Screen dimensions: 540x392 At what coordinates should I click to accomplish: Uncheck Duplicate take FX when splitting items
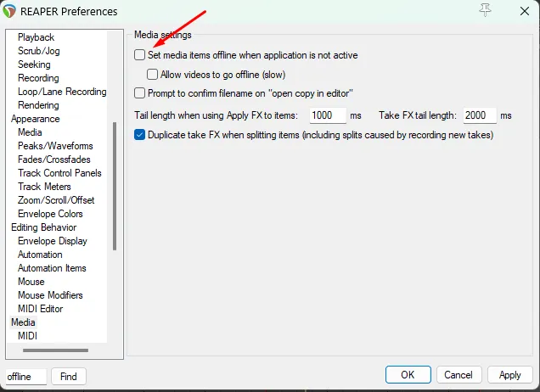[x=139, y=135]
